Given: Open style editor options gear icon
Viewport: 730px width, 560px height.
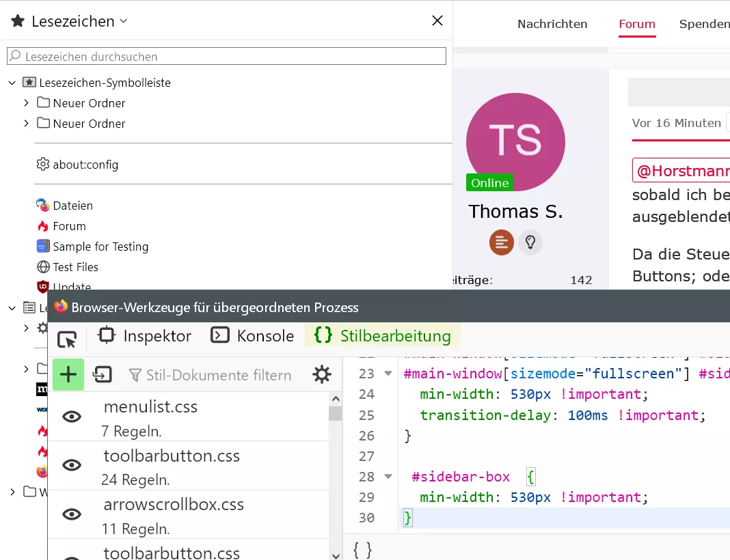Looking at the screenshot, I should [x=322, y=374].
